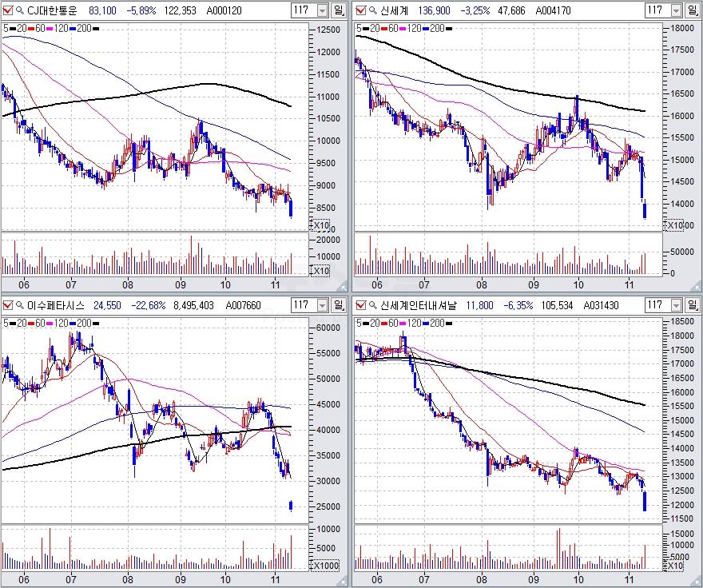This screenshot has width=703, height=588.
Task: Click the 일 period icon on CJ대한통운 chart
Action: pos(340,10)
